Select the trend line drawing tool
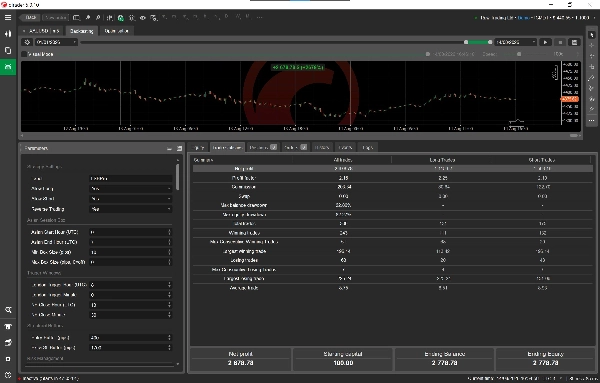 click(592, 78)
